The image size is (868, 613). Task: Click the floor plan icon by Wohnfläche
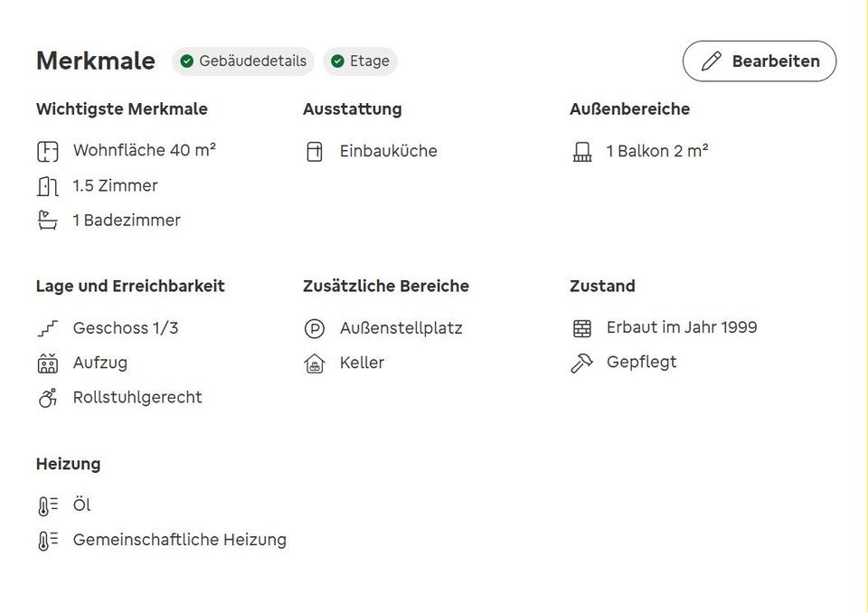[x=48, y=151]
